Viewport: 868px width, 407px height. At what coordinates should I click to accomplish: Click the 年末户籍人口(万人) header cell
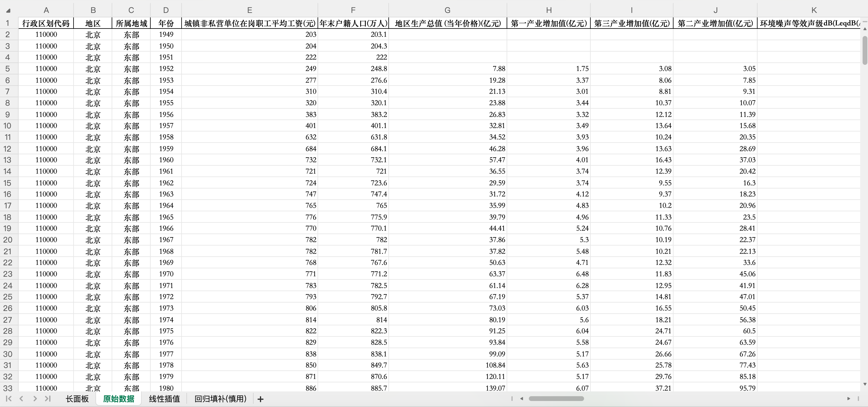point(353,23)
